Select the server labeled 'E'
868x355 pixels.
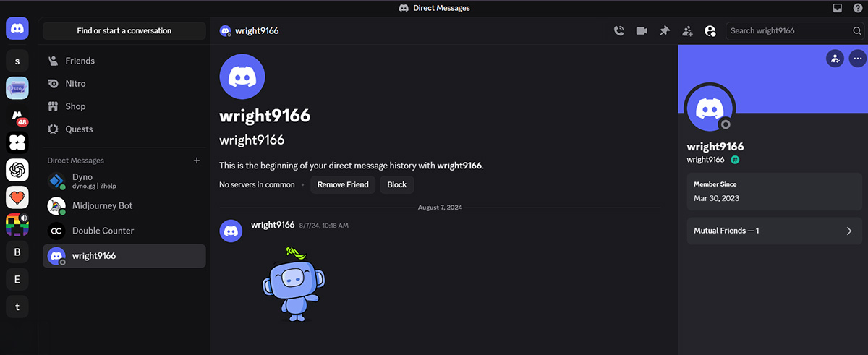pyautogui.click(x=17, y=279)
